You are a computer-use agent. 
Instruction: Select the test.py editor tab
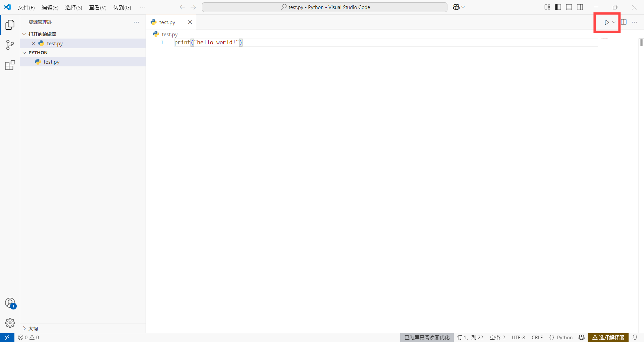[x=167, y=22]
